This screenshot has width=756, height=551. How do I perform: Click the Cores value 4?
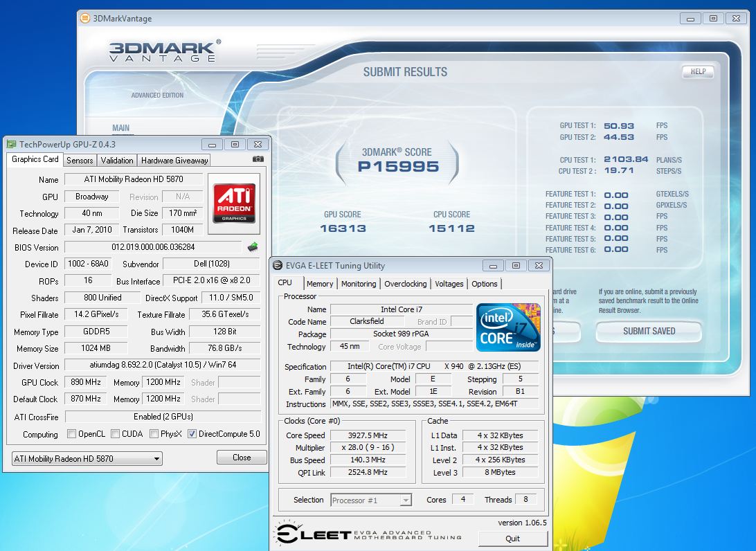pyautogui.click(x=463, y=499)
